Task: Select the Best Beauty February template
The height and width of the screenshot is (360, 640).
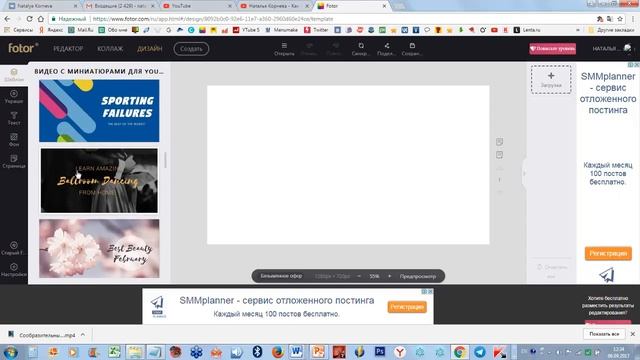Action: [x=99, y=249]
